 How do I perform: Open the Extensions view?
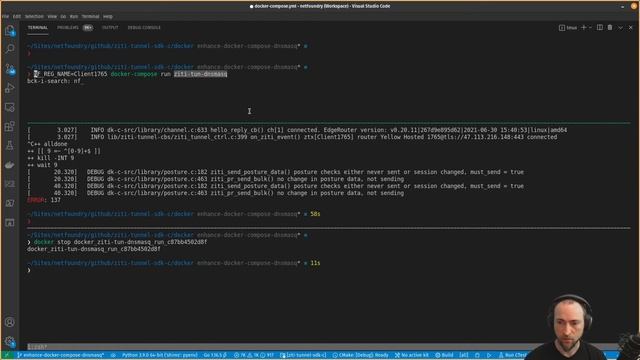coord(10,126)
